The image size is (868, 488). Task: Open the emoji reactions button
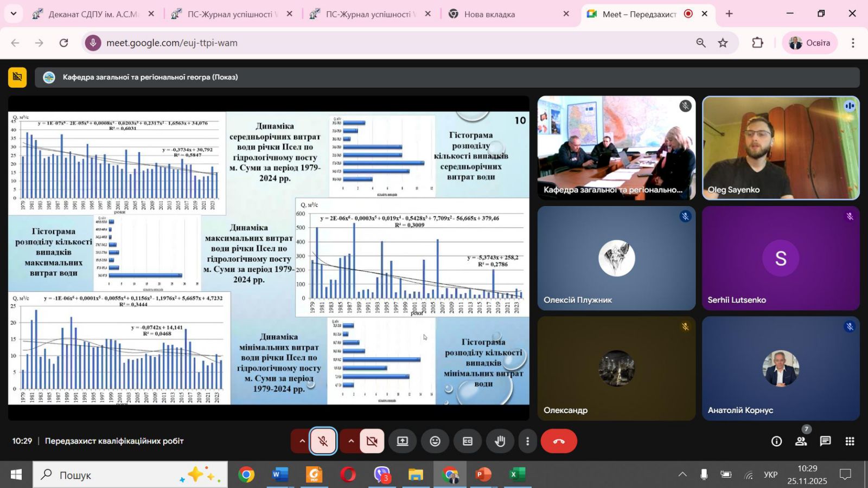[x=435, y=441]
